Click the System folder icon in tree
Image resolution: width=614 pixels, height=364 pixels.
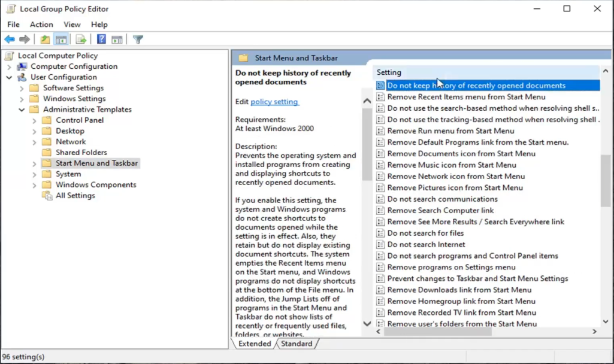point(47,174)
